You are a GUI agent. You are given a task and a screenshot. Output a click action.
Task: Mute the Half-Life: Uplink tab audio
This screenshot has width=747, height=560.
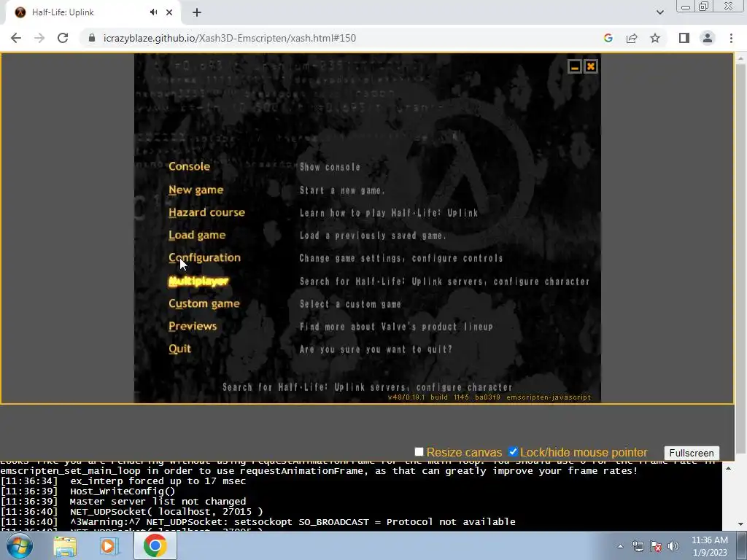(153, 12)
